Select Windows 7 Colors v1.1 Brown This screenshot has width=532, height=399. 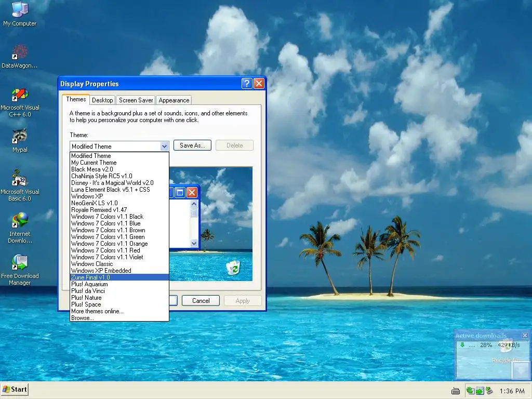(119, 230)
